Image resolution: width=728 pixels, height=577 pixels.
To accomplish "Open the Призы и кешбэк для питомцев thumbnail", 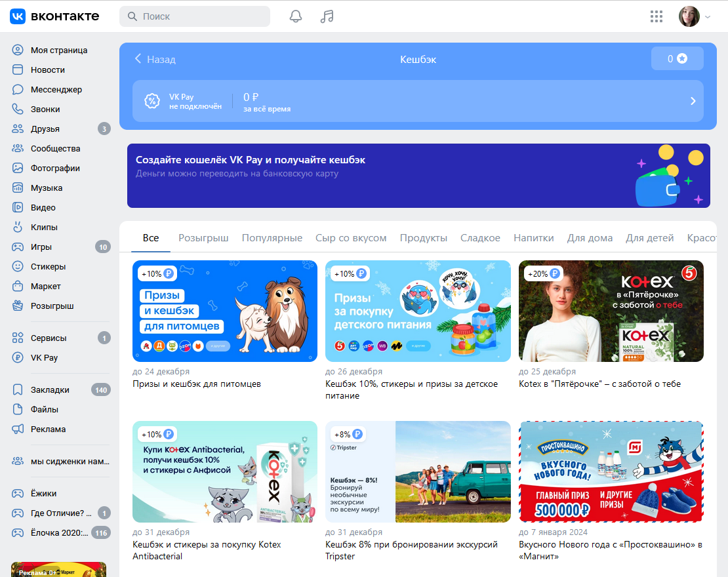I will point(225,311).
